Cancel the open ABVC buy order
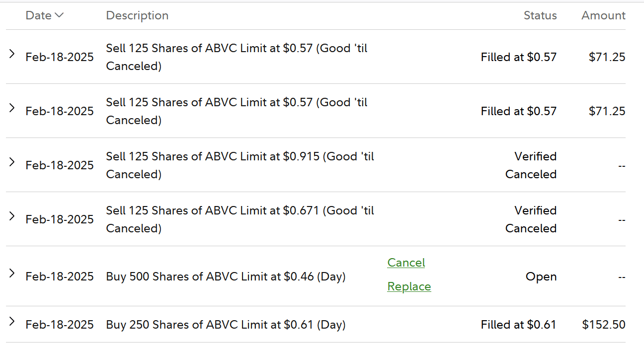Screen dimensions: 644x346 (406, 263)
